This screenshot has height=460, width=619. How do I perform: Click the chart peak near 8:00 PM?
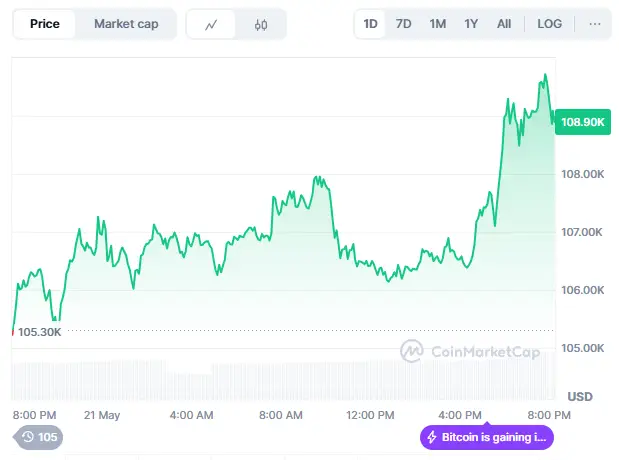click(x=545, y=75)
